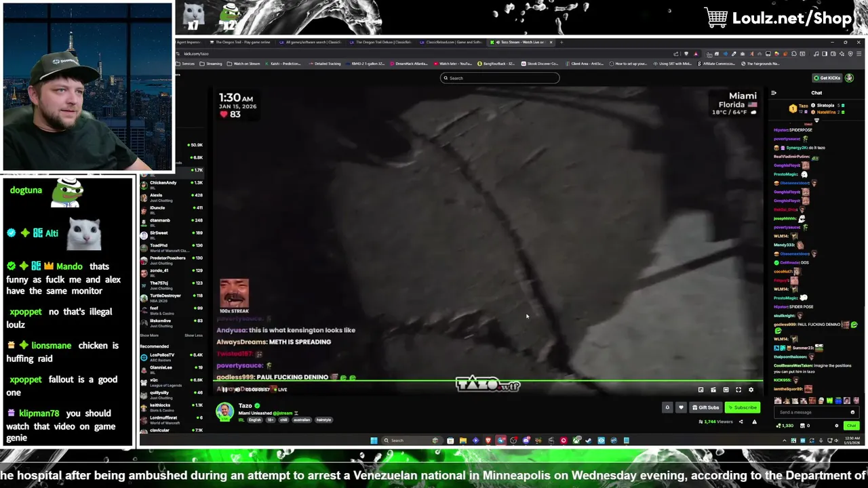868x488 pixels.
Task: Toggle the notification bell for Tazo
Action: [x=667, y=407]
